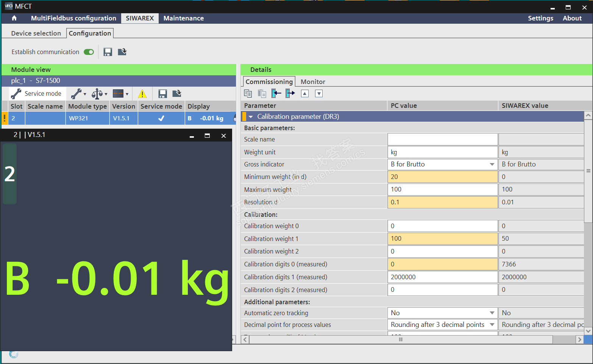Select the Commissioning tab

tap(269, 82)
